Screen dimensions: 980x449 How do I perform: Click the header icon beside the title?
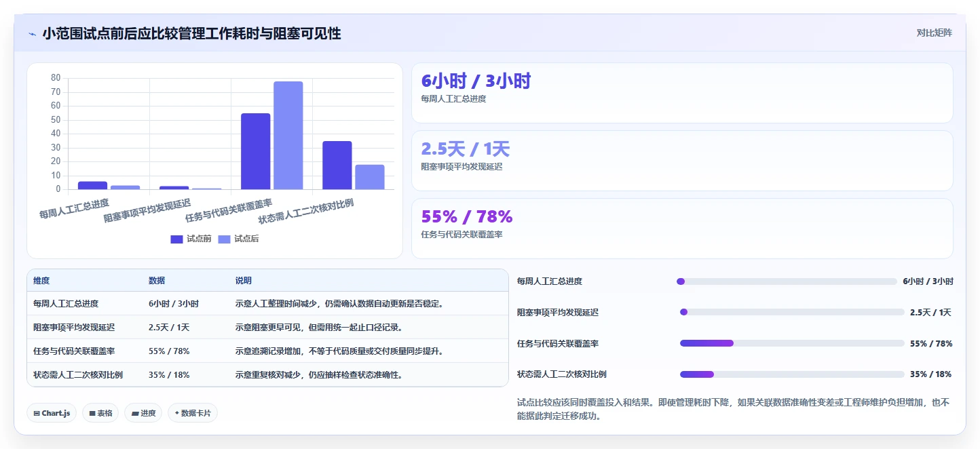[33, 34]
